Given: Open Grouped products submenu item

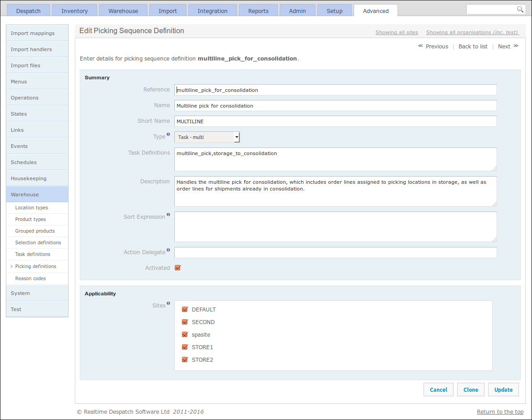Looking at the screenshot, I should pyautogui.click(x=37, y=231).
